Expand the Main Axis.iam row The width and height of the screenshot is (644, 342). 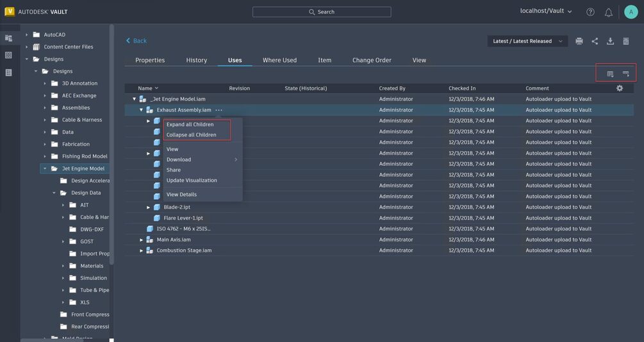point(141,240)
